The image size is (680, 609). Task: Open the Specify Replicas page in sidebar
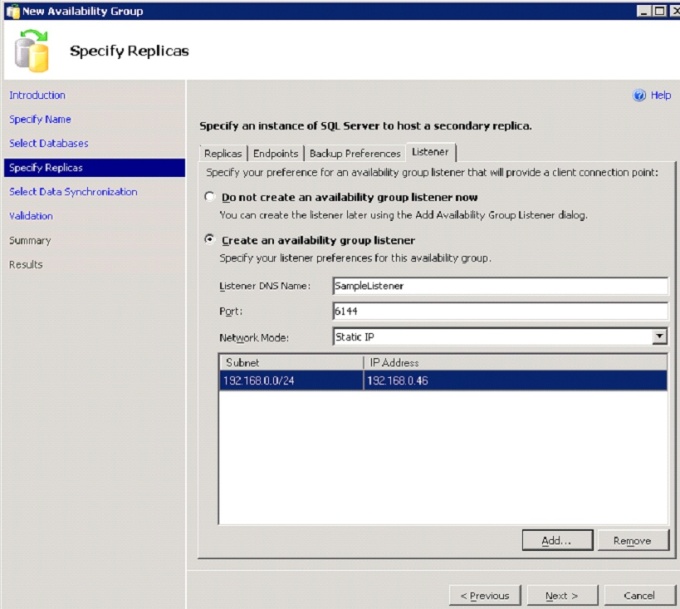click(95, 168)
